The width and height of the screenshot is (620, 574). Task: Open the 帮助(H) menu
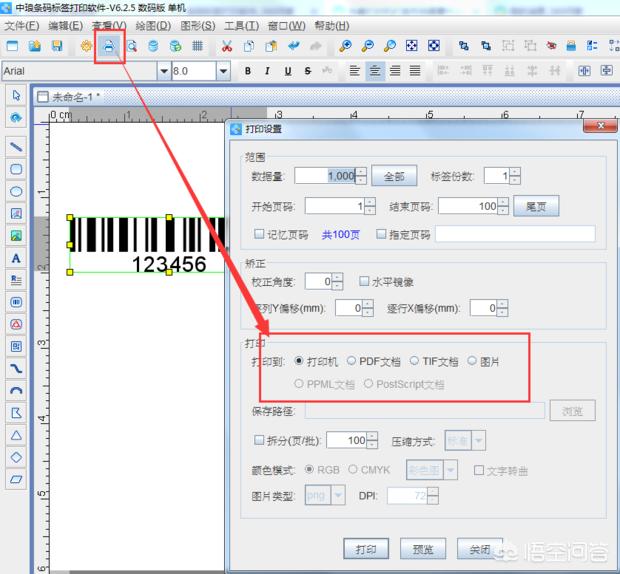tap(332, 26)
